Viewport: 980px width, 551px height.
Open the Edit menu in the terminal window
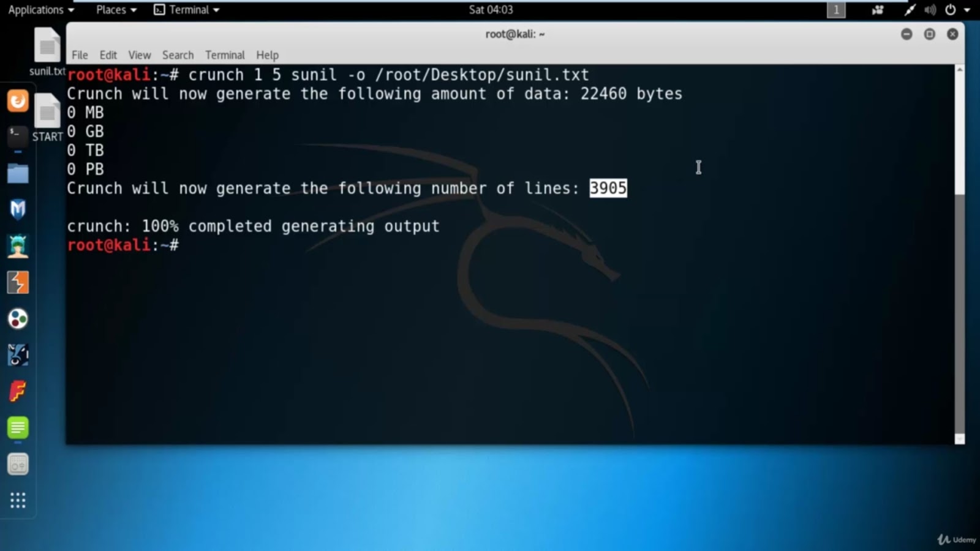pos(108,54)
